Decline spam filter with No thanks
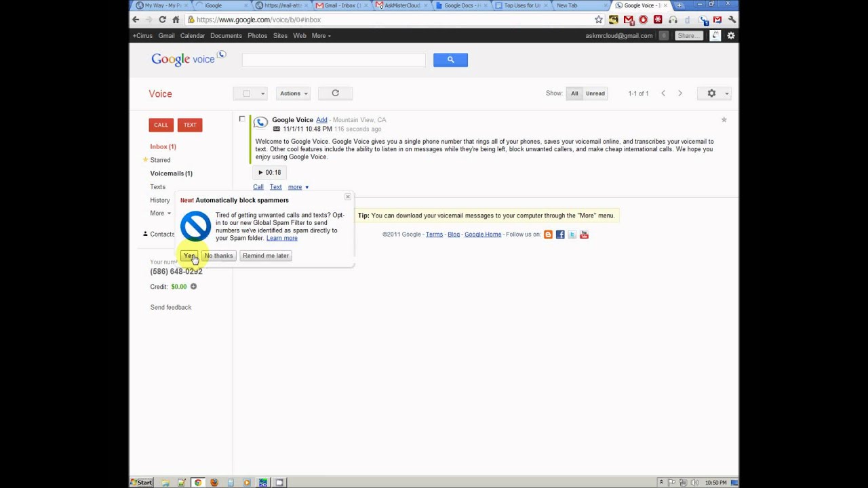868x488 pixels. pos(218,256)
